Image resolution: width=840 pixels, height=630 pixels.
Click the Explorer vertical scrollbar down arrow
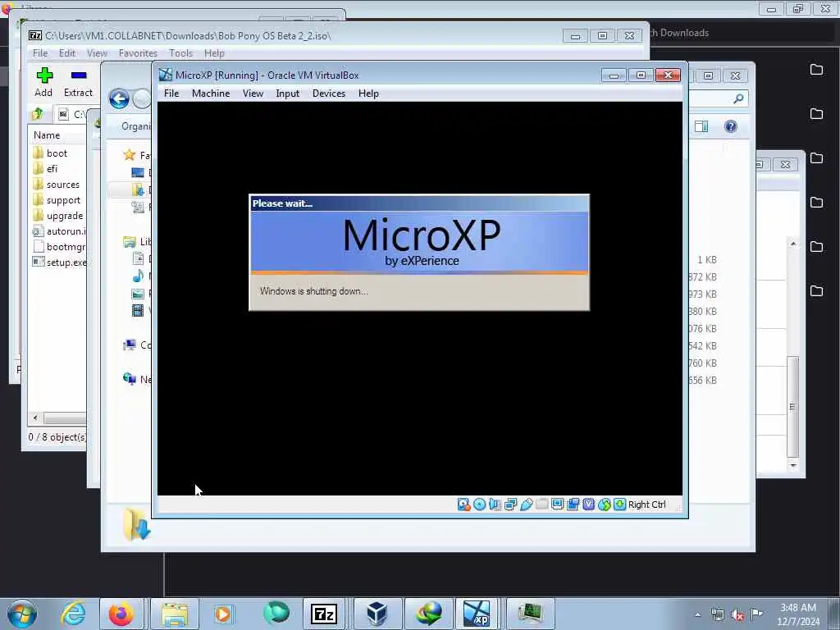point(793,466)
